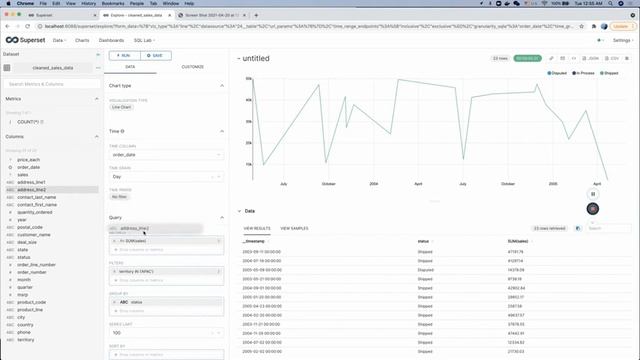Go back in browser history
640x360 pixels.
point(7,26)
